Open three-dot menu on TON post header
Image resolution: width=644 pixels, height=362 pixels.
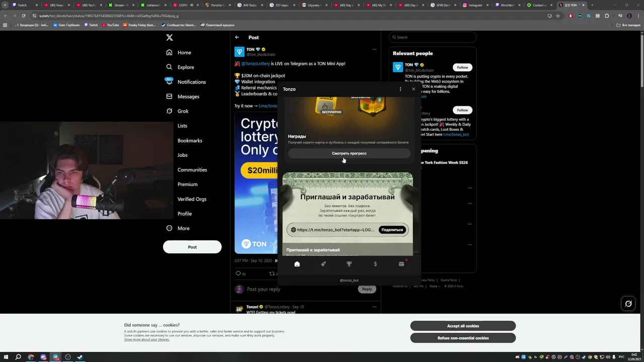coord(374,49)
